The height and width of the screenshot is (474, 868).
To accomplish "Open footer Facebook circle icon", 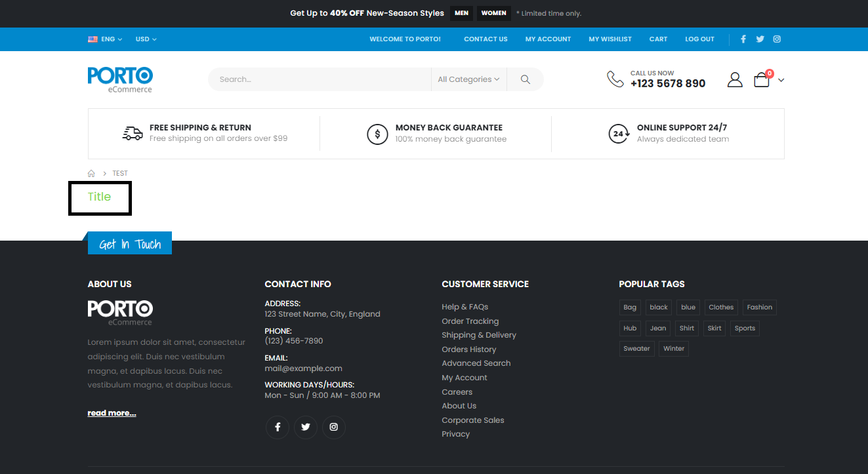I will click(278, 427).
